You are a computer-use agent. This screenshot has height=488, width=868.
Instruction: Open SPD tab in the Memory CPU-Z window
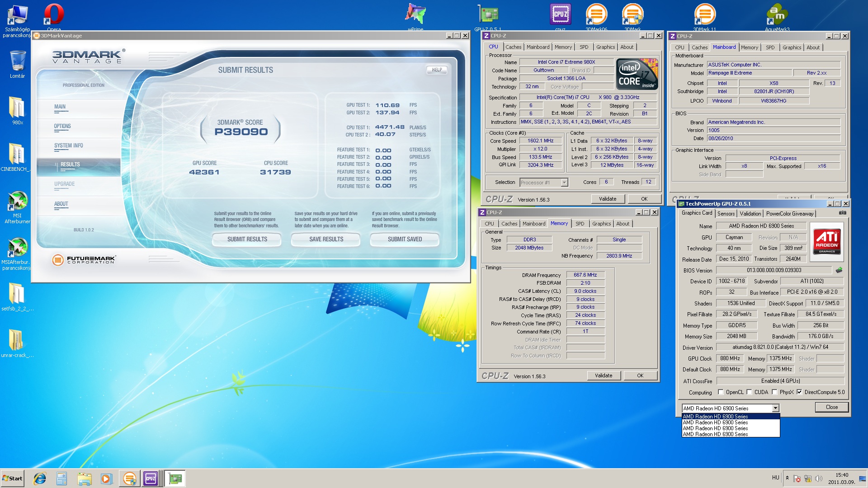[x=580, y=224]
